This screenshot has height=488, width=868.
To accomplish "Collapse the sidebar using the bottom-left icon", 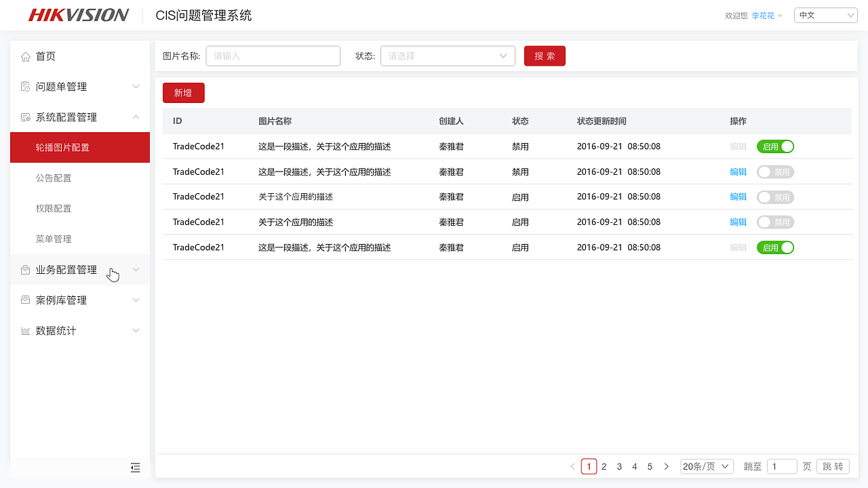I will tap(135, 468).
